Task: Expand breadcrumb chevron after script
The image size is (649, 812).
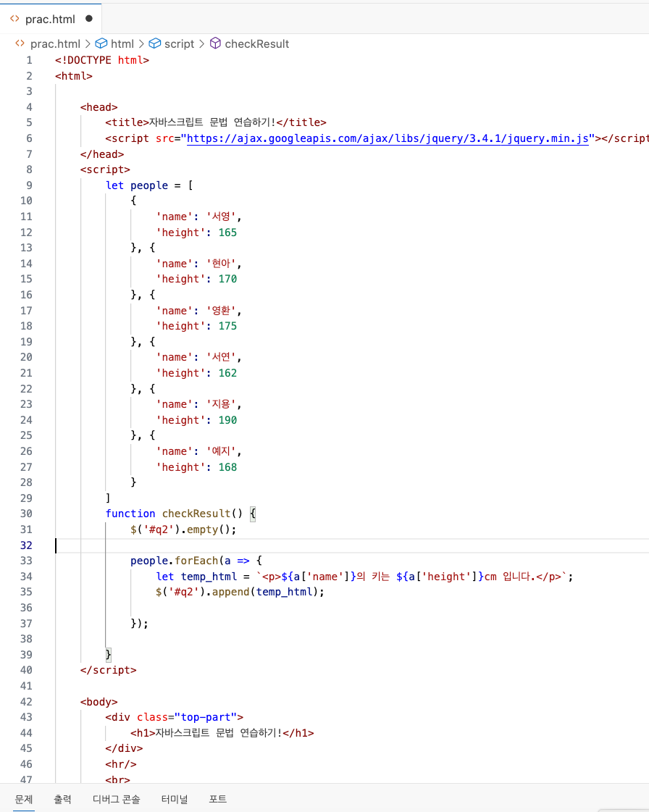Action: click(201, 44)
